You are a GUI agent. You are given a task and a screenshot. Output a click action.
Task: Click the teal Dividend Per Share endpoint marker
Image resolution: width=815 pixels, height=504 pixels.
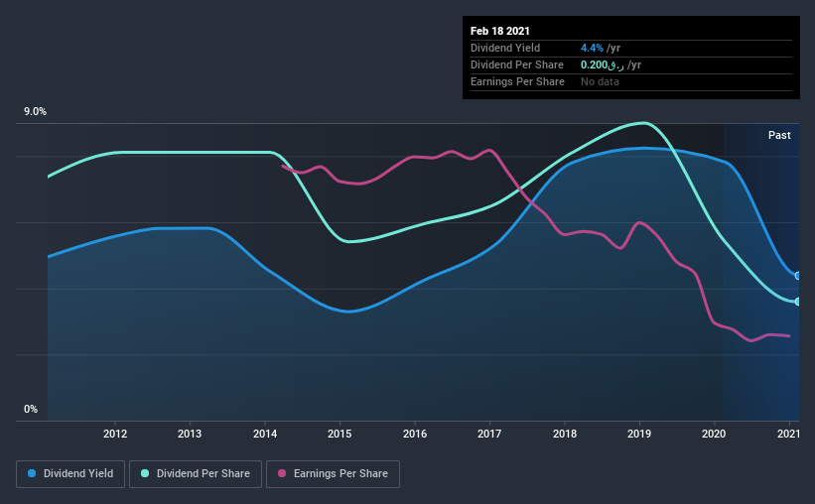(x=797, y=302)
